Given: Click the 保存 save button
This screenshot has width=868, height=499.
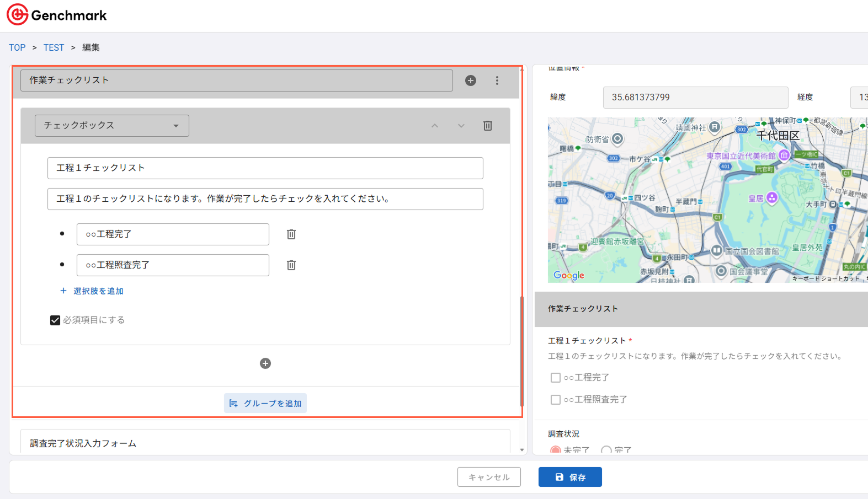Looking at the screenshot, I should click(570, 477).
